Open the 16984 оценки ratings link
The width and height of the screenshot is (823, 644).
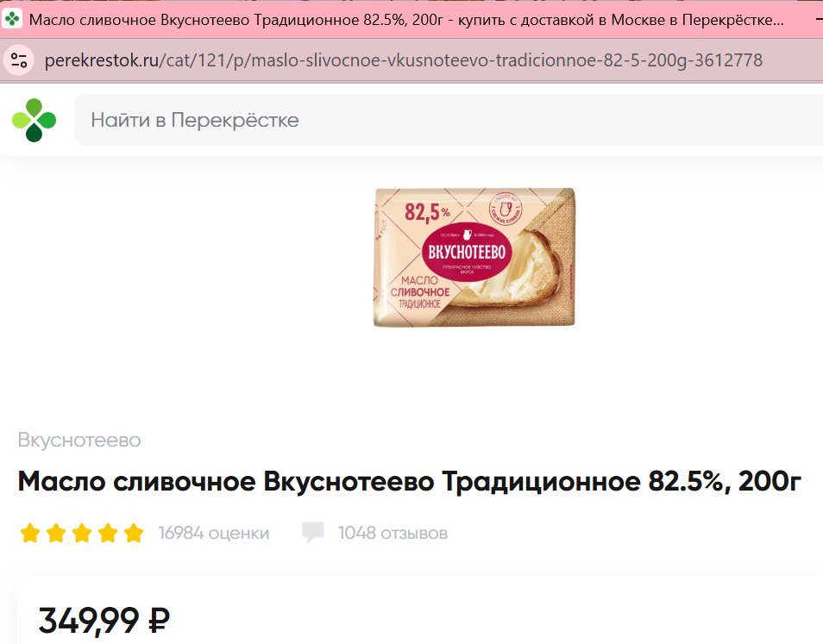click(x=214, y=533)
